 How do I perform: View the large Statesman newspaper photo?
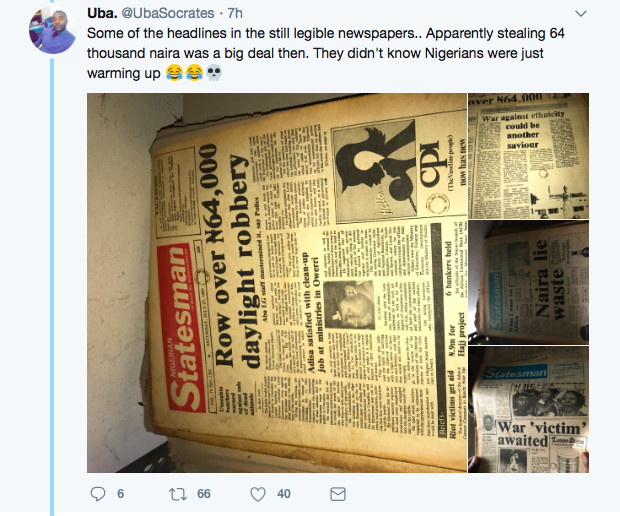(x=277, y=283)
